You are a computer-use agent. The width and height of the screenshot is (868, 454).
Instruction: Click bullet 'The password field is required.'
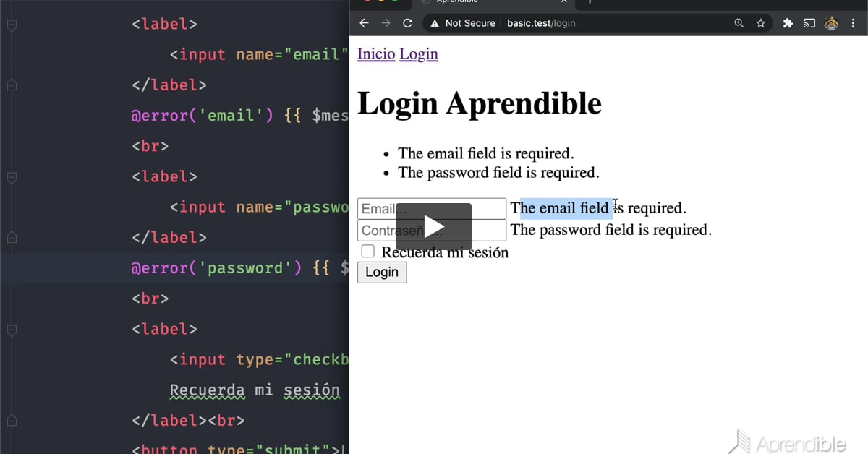click(499, 173)
